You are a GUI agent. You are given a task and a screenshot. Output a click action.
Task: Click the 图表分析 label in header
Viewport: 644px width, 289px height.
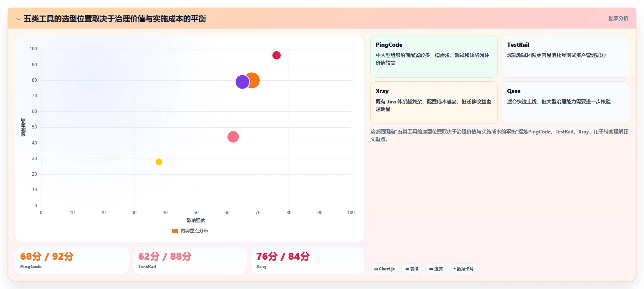(618, 18)
